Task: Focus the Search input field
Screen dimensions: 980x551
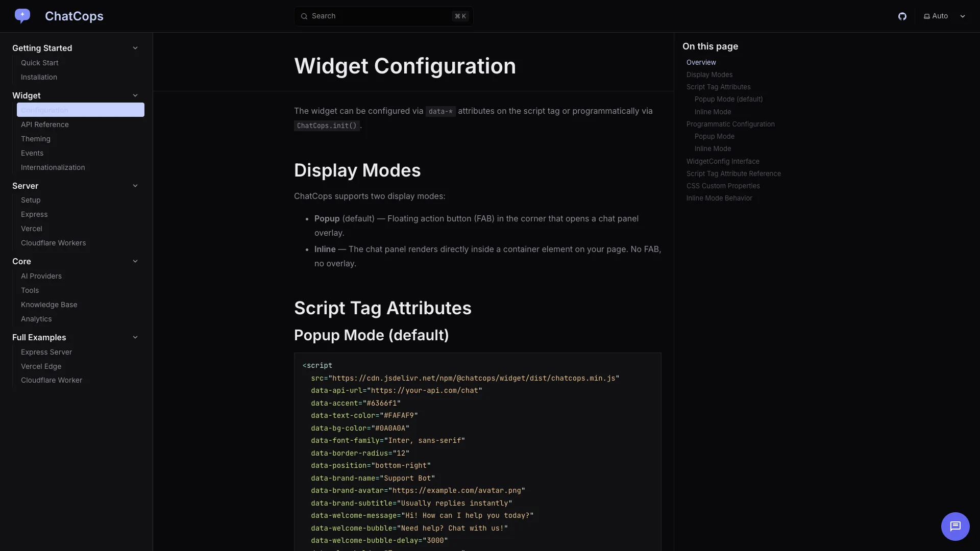Action: [383, 16]
